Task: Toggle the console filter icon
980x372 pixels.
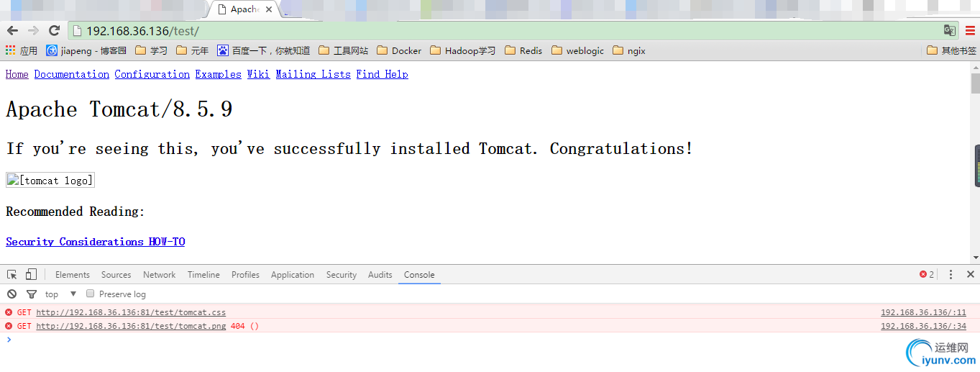Action: click(x=32, y=294)
